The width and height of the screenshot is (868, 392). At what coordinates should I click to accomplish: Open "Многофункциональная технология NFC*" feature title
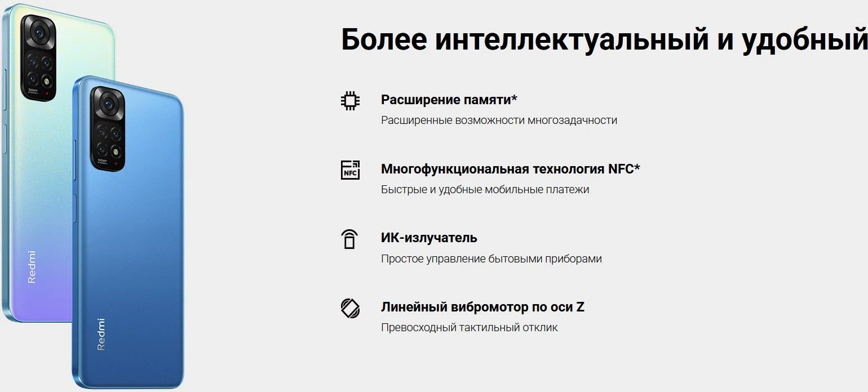point(510,169)
